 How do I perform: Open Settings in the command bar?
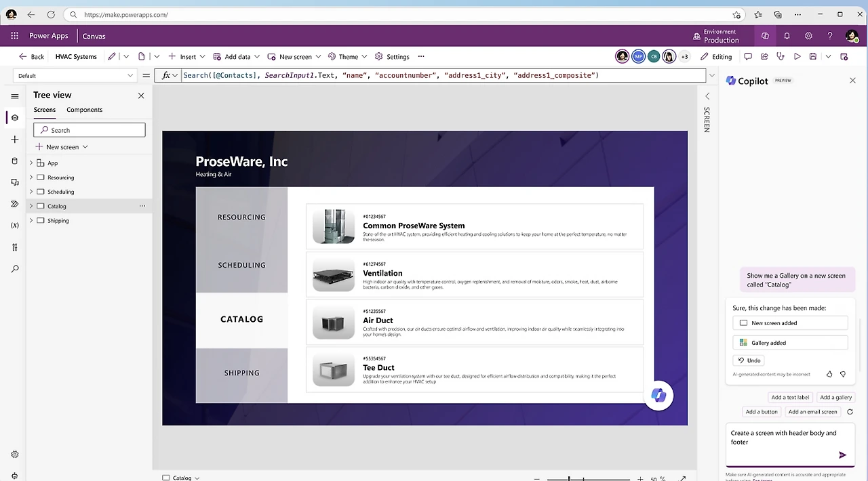tap(392, 57)
